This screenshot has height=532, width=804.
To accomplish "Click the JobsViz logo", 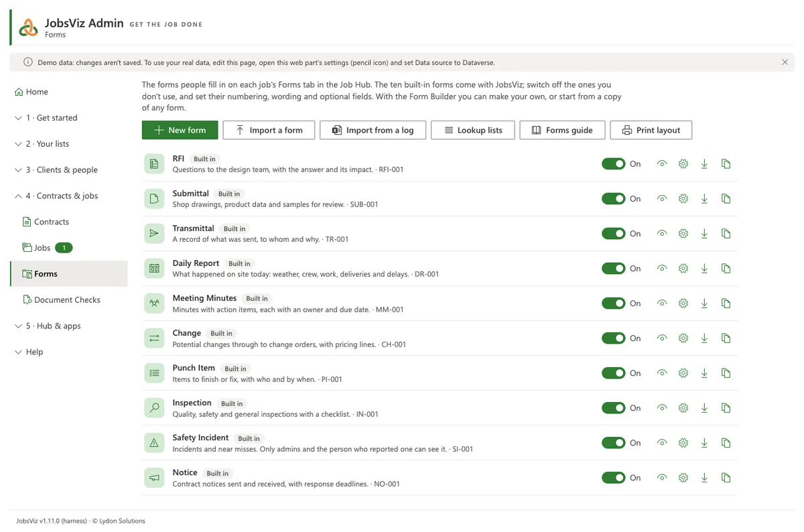I will pos(28,27).
